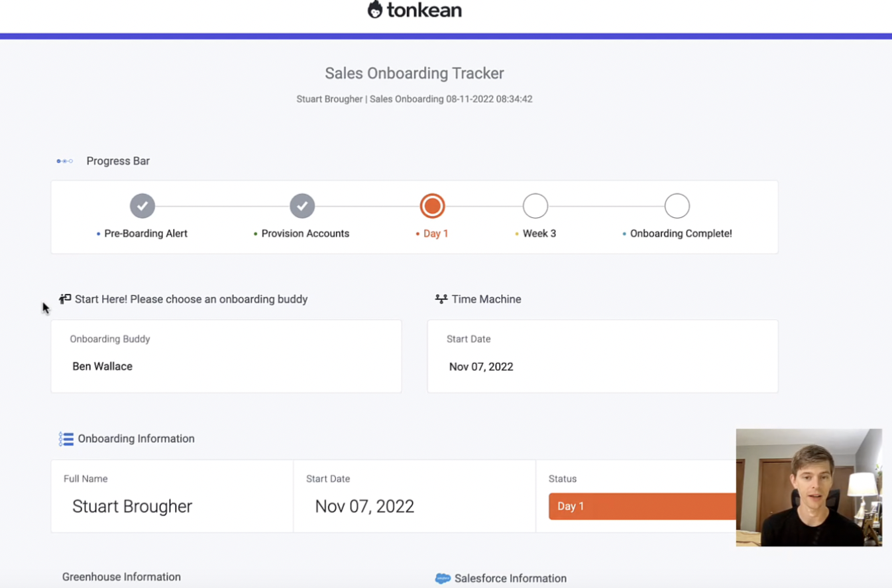892x588 pixels.
Task: Select the active Day 1 progress circle
Action: (432, 205)
